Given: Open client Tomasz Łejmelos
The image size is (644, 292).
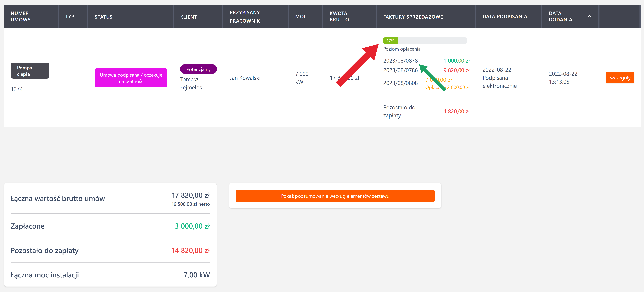Looking at the screenshot, I should point(191,84).
